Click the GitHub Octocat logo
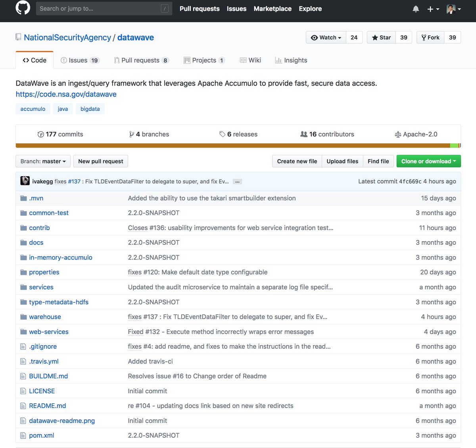 23,8
